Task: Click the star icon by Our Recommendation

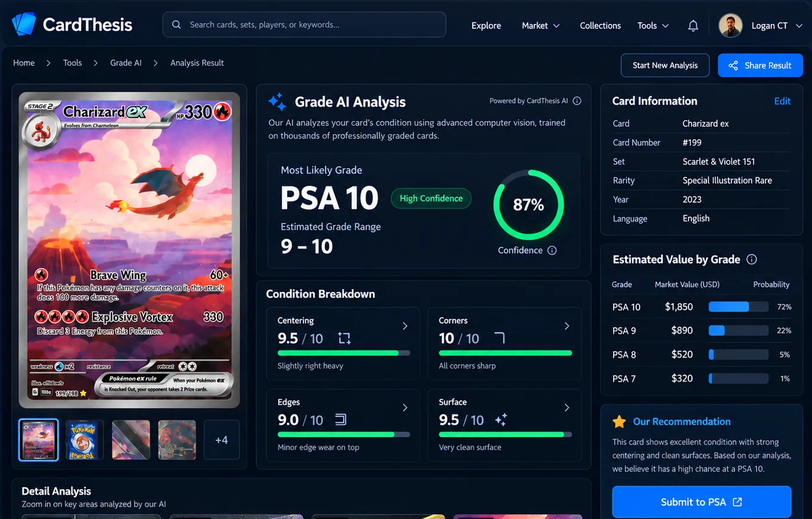Action: pyautogui.click(x=619, y=422)
